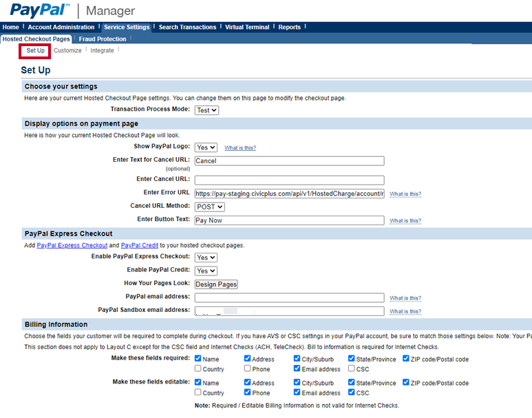The image size is (532, 418).
Task: Open the PayPal Credit link
Action: [140, 245]
